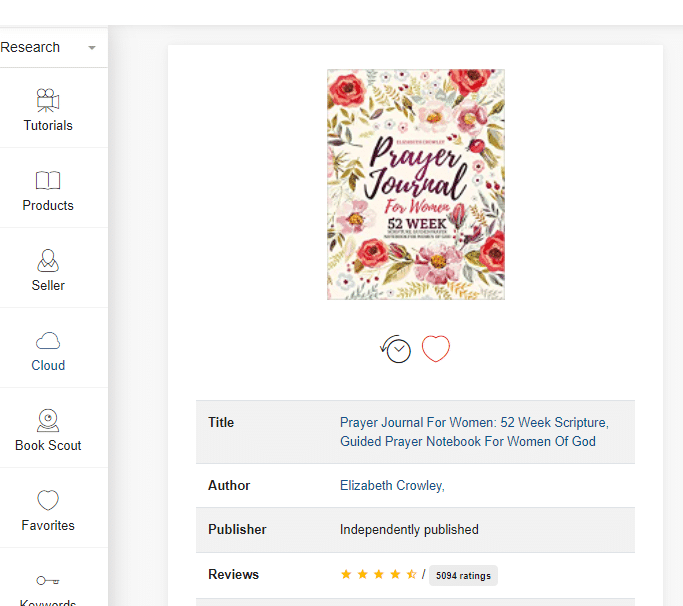Click the Products label in sidebar
This screenshot has height=606, width=683.
(48, 205)
